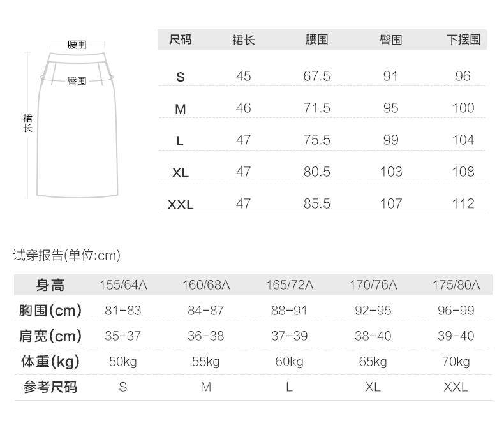Select the 身高 row header
The width and height of the screenshot is (504, 421).
pos(50,284)
